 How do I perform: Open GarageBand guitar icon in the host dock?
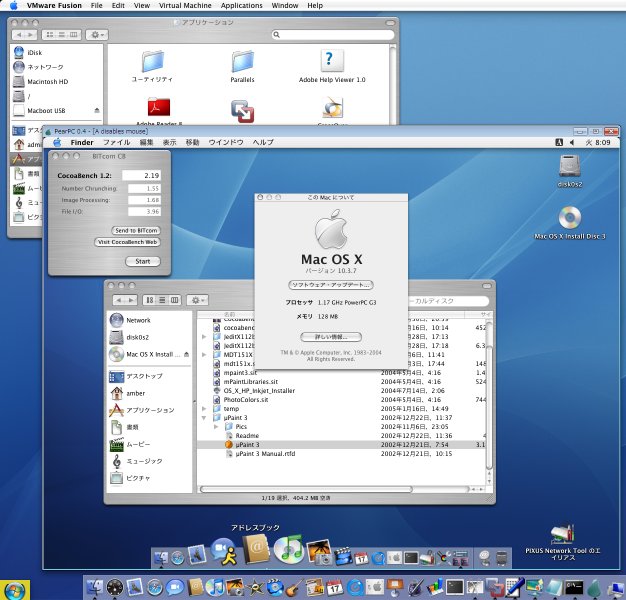coord(294,588)
